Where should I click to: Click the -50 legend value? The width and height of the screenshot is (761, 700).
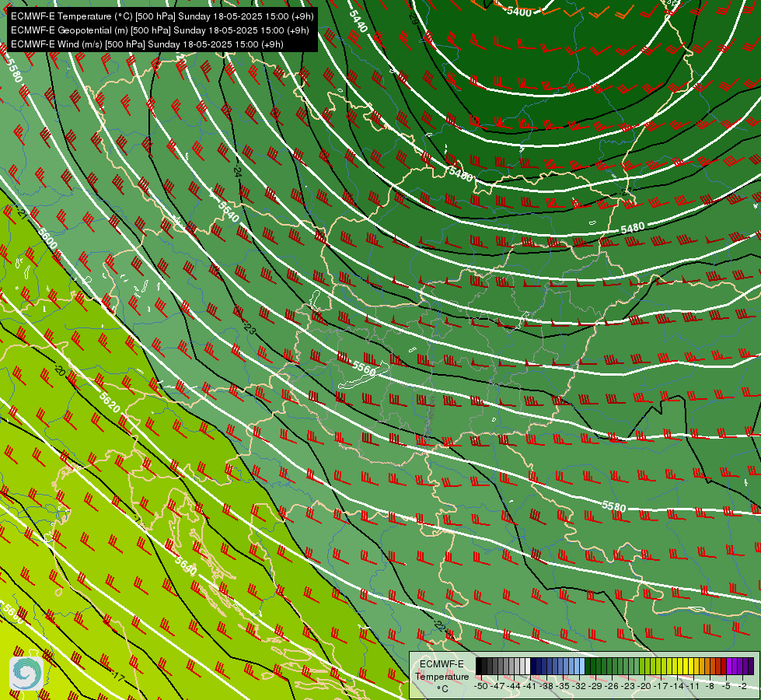480,686
